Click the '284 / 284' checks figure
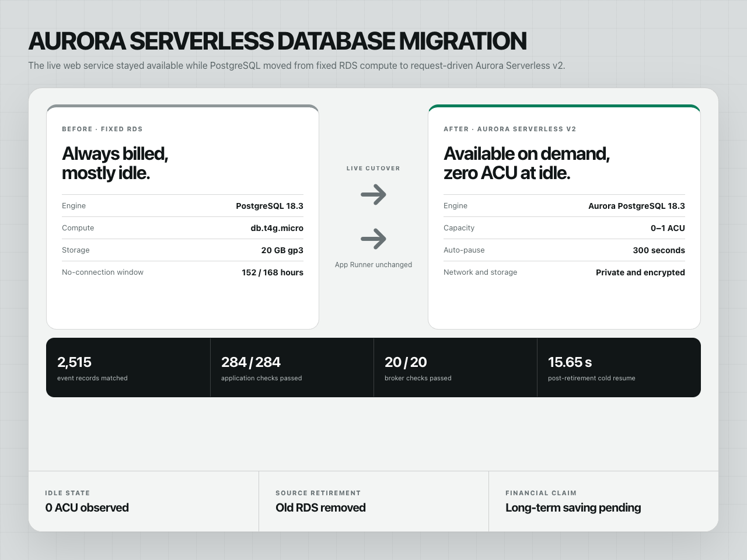Viewport: 747px width, 560px height. [x=251, y=362]
